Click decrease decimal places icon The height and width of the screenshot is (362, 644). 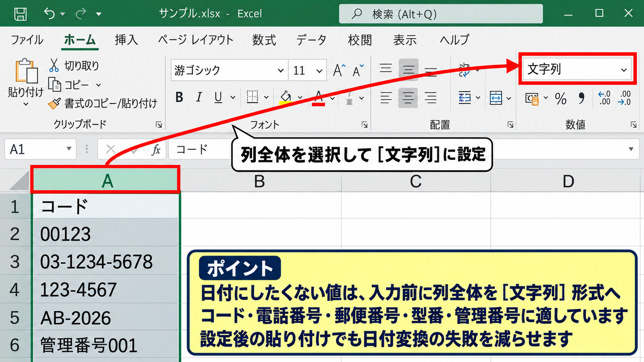pos(624,98)
